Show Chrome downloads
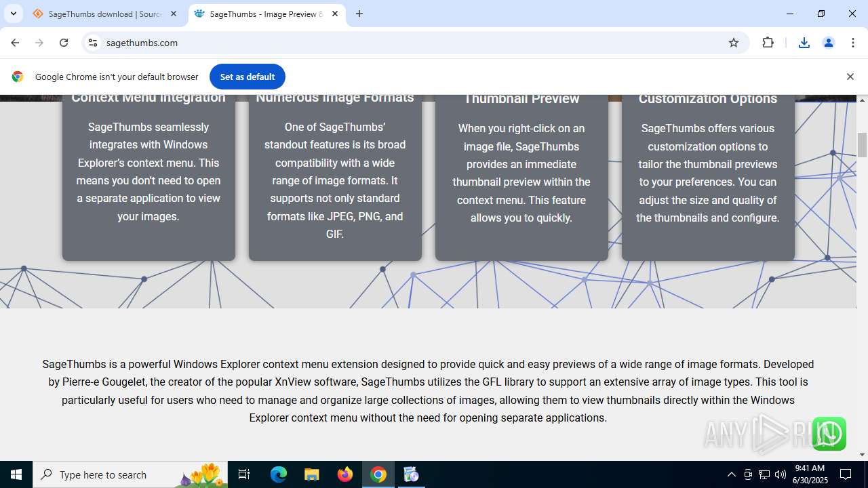868x488 pixels. tap(804, 43)
